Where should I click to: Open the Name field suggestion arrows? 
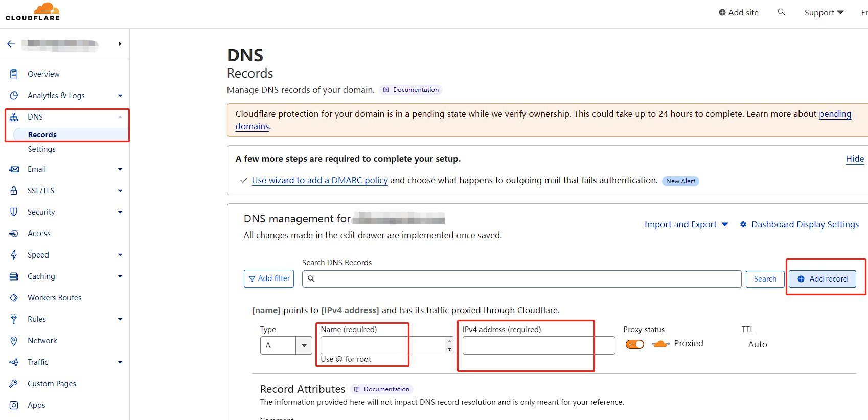click(x=449, y=345)
